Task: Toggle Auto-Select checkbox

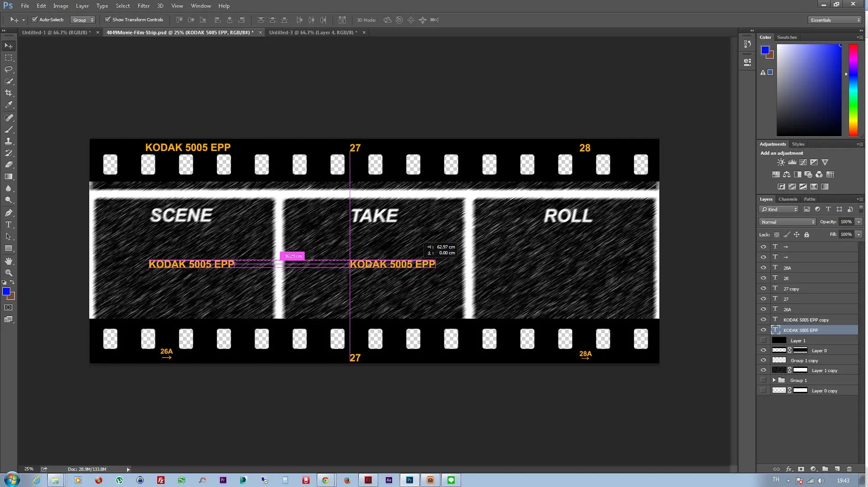Action: point(35,19)
